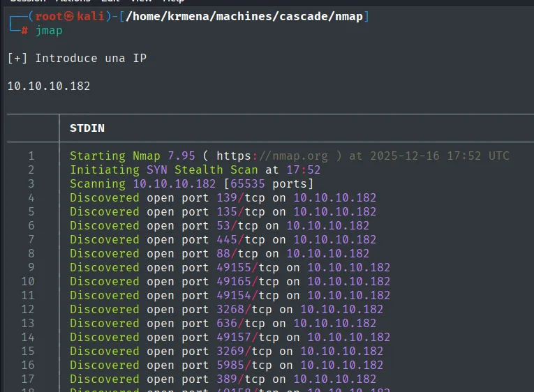Click the discovered port 53/tcp line
The width and height of the screenshot is (534, 392).
(220, 225)
